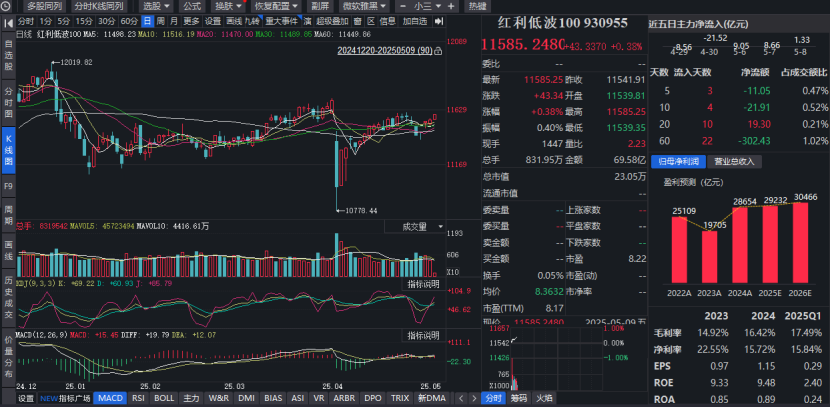Select the TRIX indicator tab
The height and width of the screenshot is (407, 831).
pyautogui.click(x=400, y=398)
